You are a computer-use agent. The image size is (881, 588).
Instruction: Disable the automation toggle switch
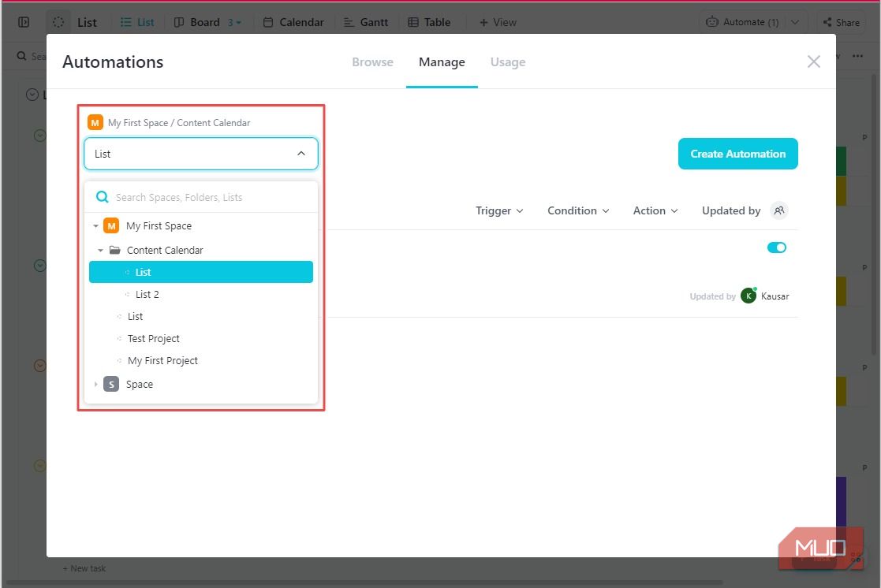point(776,247)
